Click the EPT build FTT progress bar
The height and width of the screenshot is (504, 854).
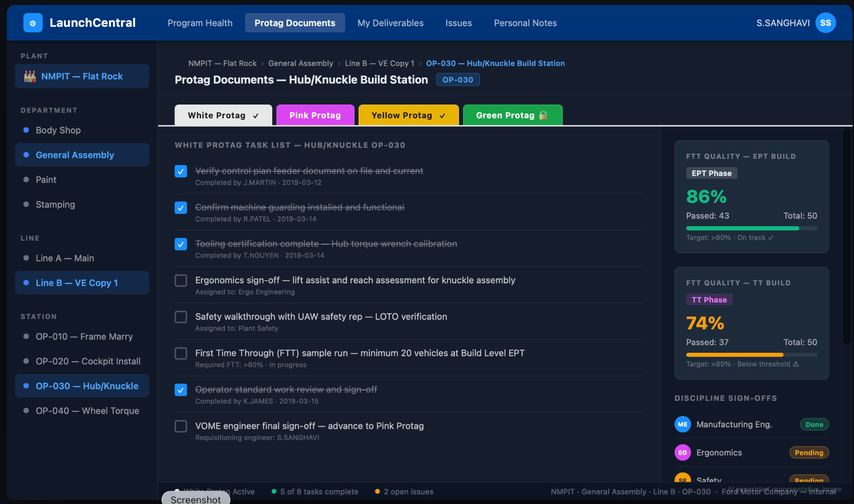tap(751, 228)
